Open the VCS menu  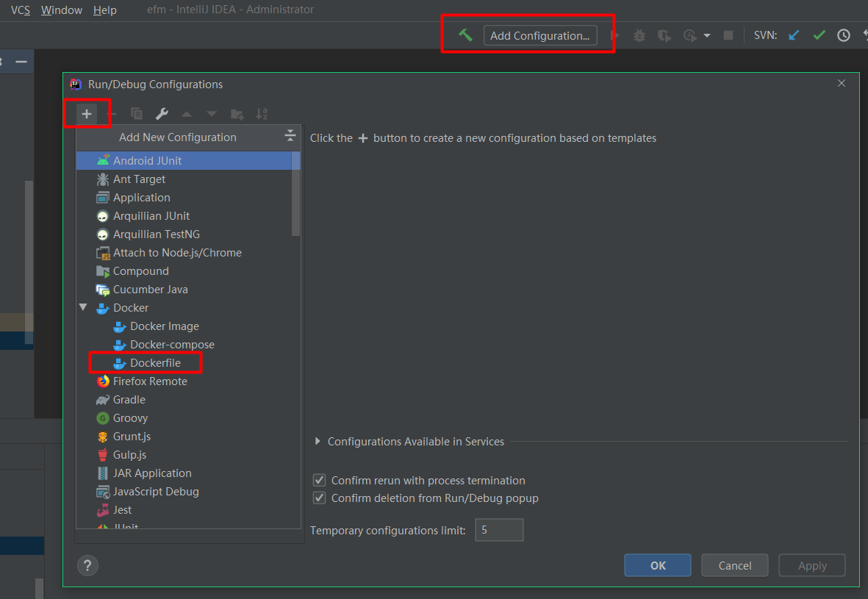pyautogui.click(x=21, y=10)
